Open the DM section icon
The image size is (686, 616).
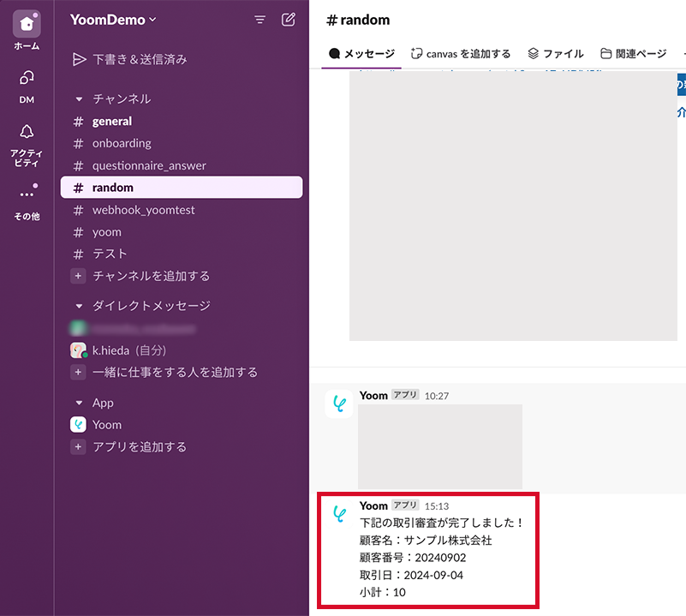pyautogui.click(x=27, y=78)
